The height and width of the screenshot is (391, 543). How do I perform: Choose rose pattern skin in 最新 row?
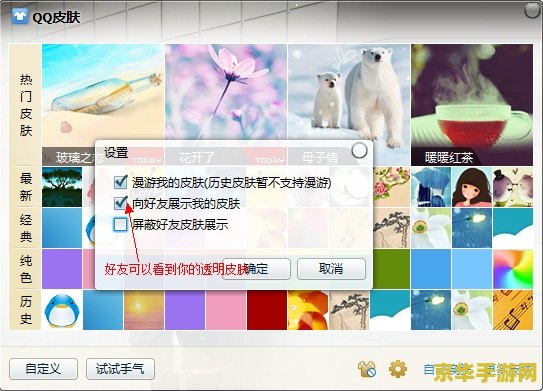pyautogui.click(x=391, y=187)
